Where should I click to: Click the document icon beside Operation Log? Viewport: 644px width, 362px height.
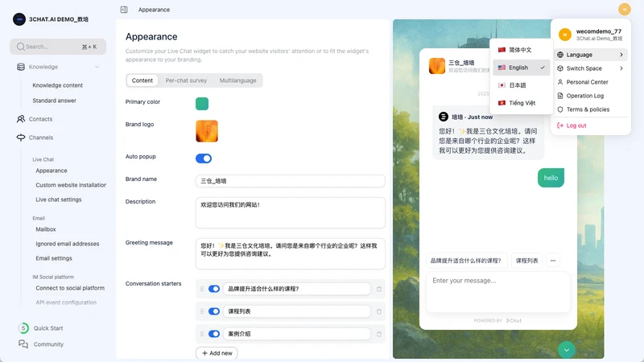point(560,96)
